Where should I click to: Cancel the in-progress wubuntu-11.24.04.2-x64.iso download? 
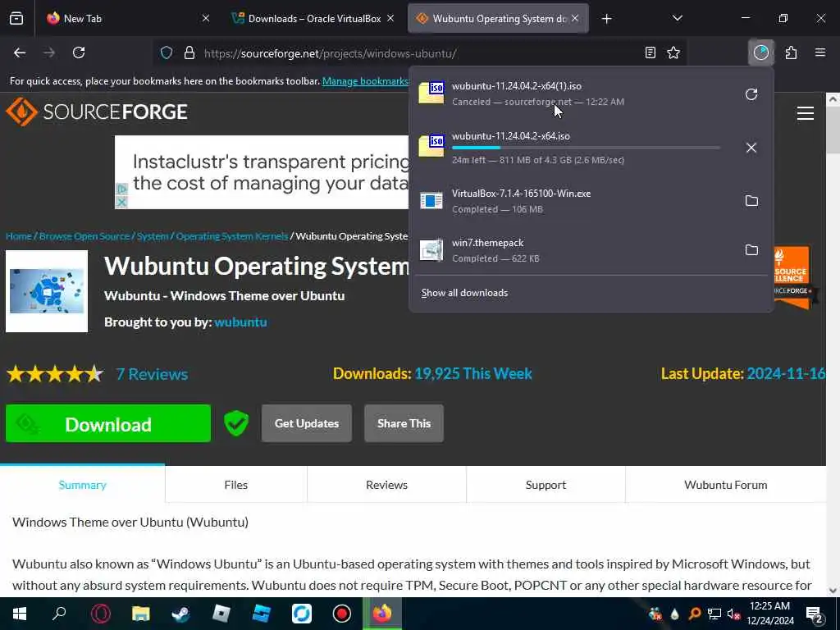point(751,148)
